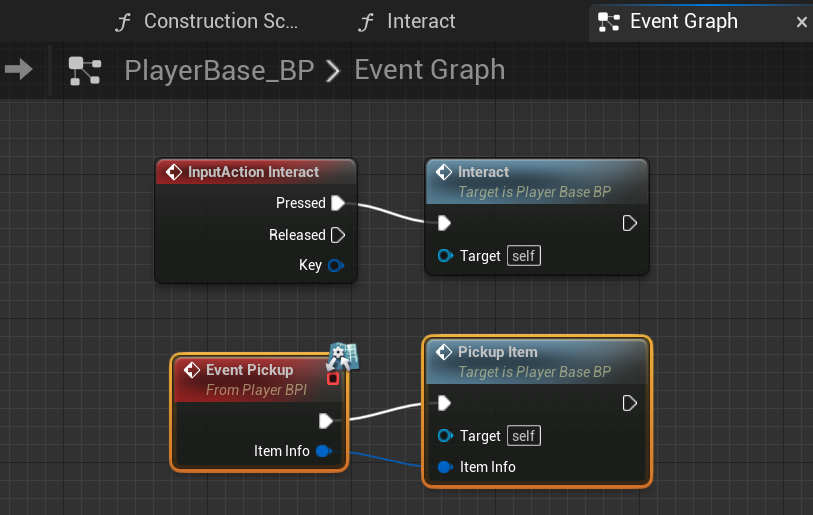Click the Pickup Item output execution pin
The image size is (813, 515).
tap(630, 403)
